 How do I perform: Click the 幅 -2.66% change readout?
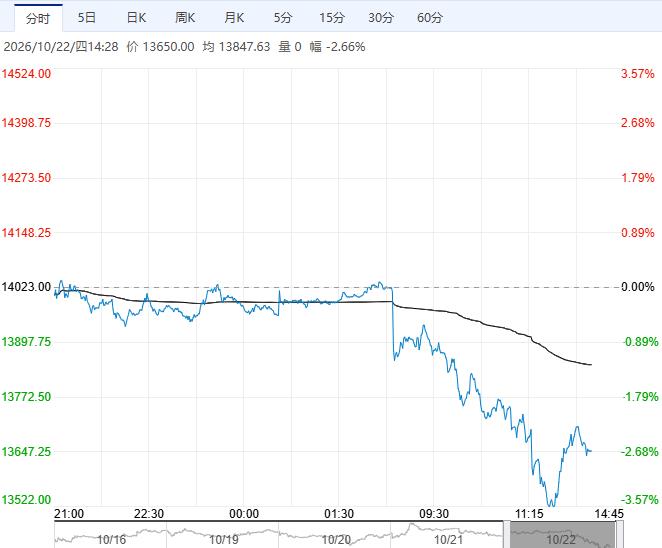(337, 46)
